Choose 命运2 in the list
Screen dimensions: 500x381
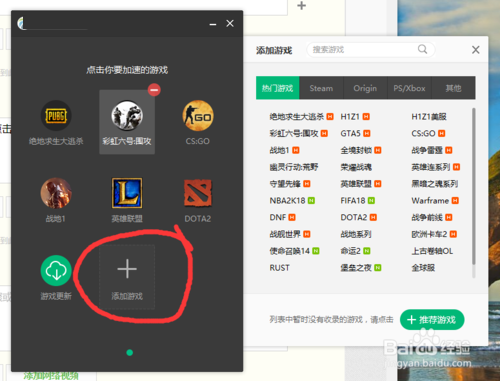click(x=350, y=251)
